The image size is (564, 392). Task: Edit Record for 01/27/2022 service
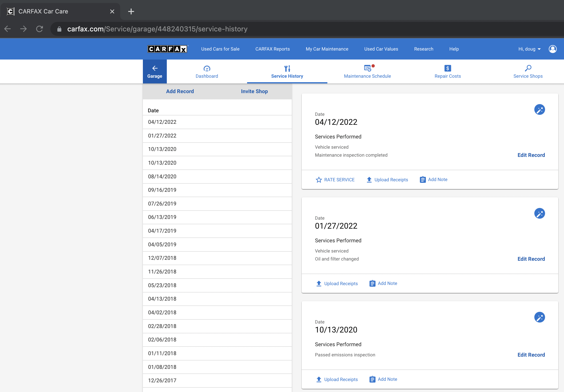[x=531, y=259]
